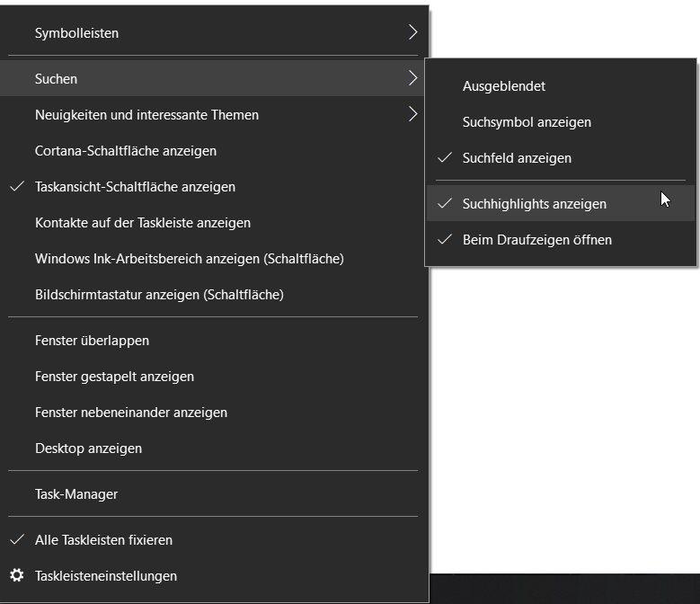Image resolution: width=700 pixels, height=604 pixels.
Task: Open the Task-Manager entry
Action: click(x=213, y=493)
